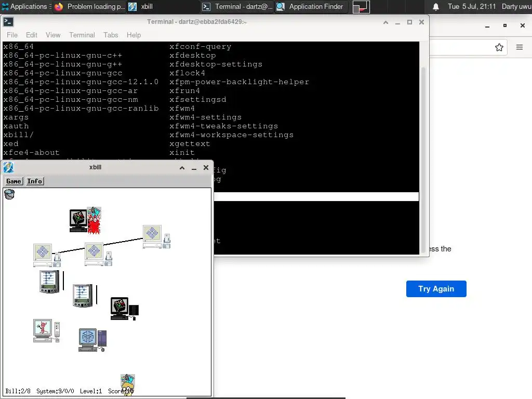Image resolution: width=532 pixels, height=399 pixels.
Task: Click the xbill window icon in its title bar
Action: coord(8,167)
